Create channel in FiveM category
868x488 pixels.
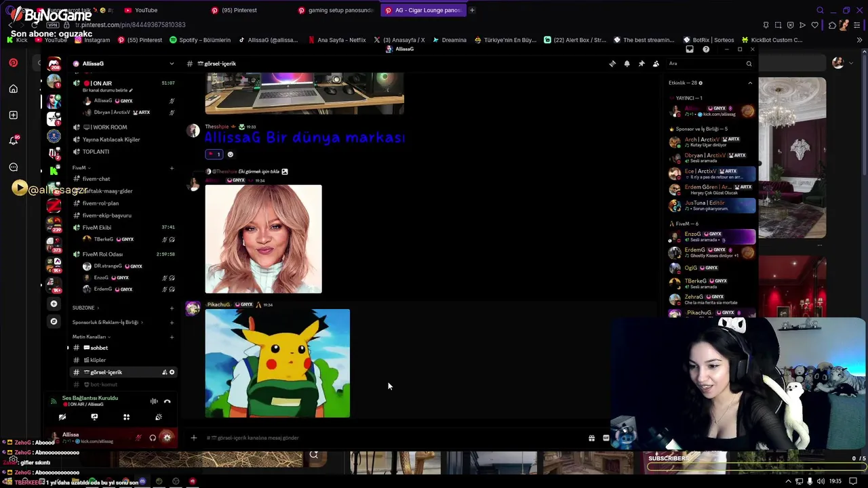click(172, 168)
